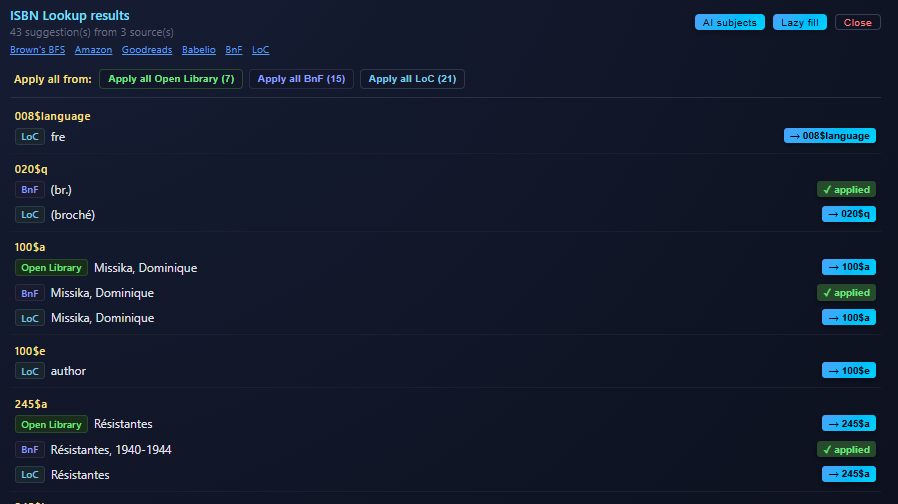The image size is (898, 504).
Task: Open the Brown's BFS link
Action: [x=37, y=50]
